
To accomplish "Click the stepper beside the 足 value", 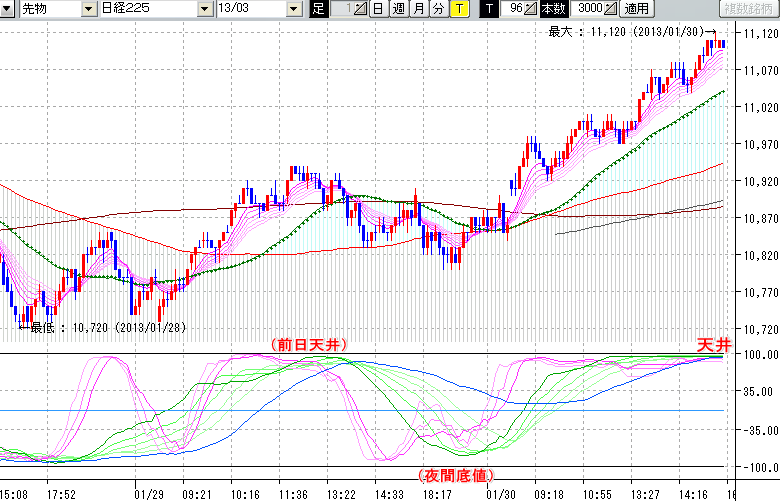I will coord(360,9).
